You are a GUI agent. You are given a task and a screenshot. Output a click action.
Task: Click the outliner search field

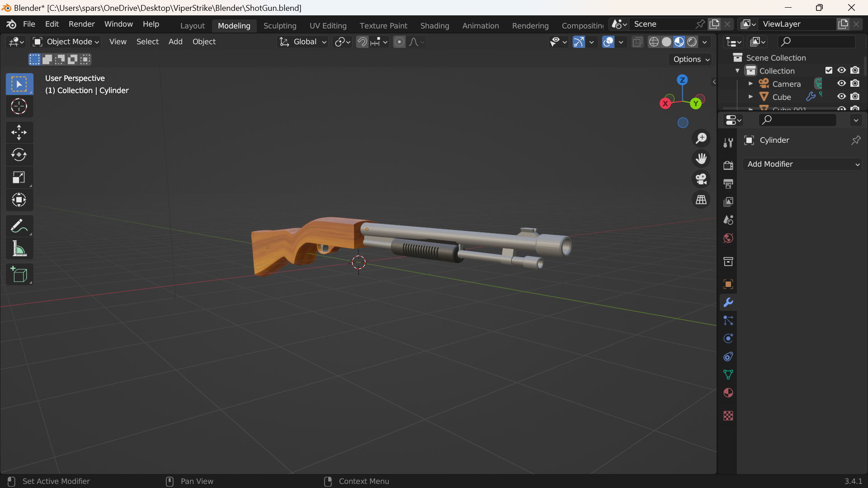(x=816, y=41)
